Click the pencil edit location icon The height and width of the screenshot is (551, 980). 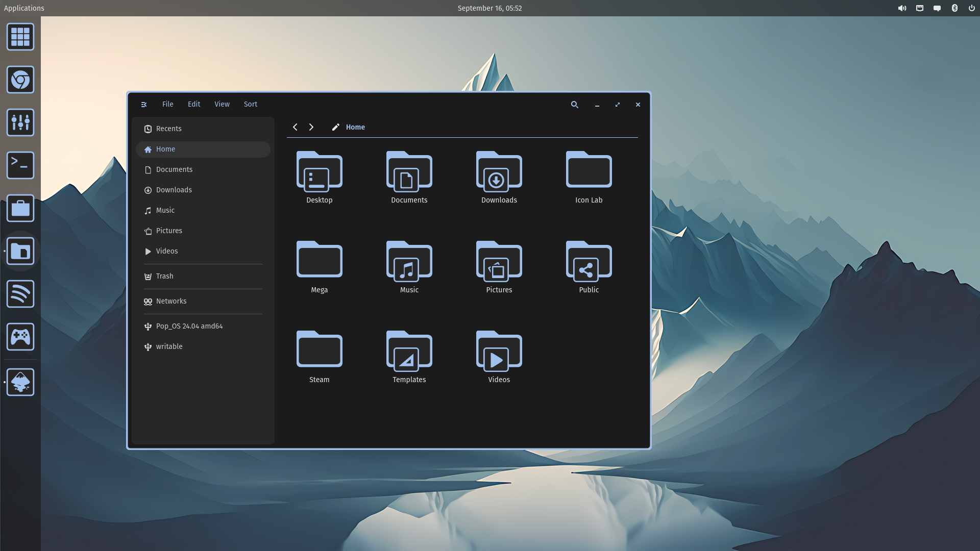click(335, 127)
